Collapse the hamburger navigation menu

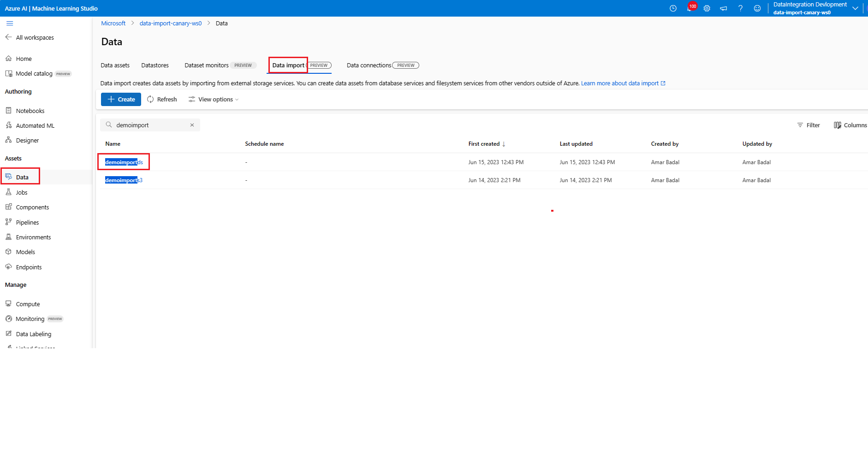tap(10, 24)
